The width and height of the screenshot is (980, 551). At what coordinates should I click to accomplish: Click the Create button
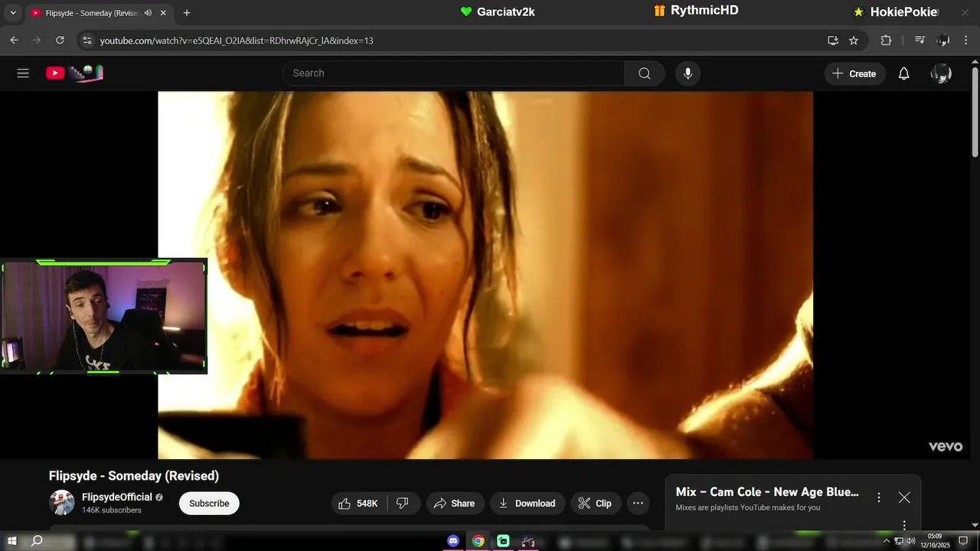point(855,73)
